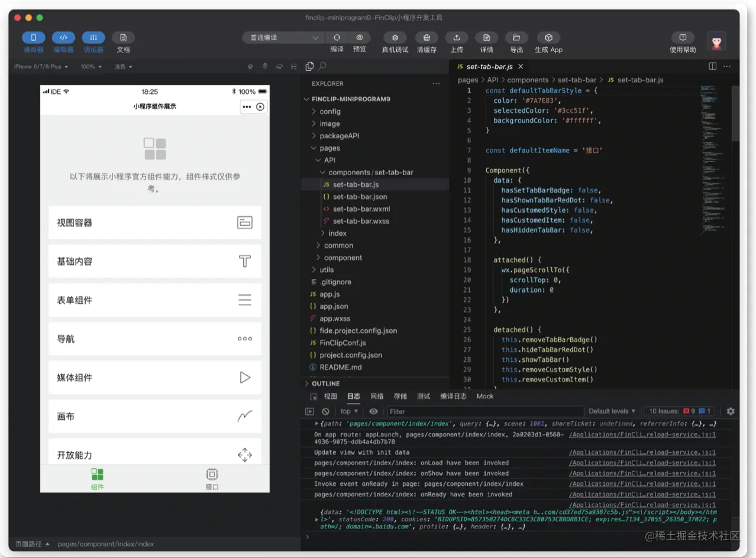This screenshot has width=756, height=558.
Task: Click the miniprogram capsule ellipsis menu
Action: click(246, 107)
